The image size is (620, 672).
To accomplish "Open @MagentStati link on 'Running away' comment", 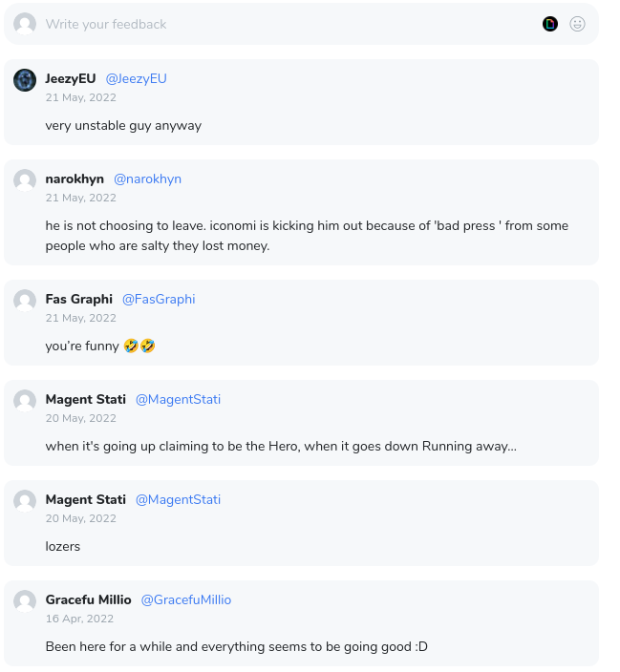I will coord(178,399).
